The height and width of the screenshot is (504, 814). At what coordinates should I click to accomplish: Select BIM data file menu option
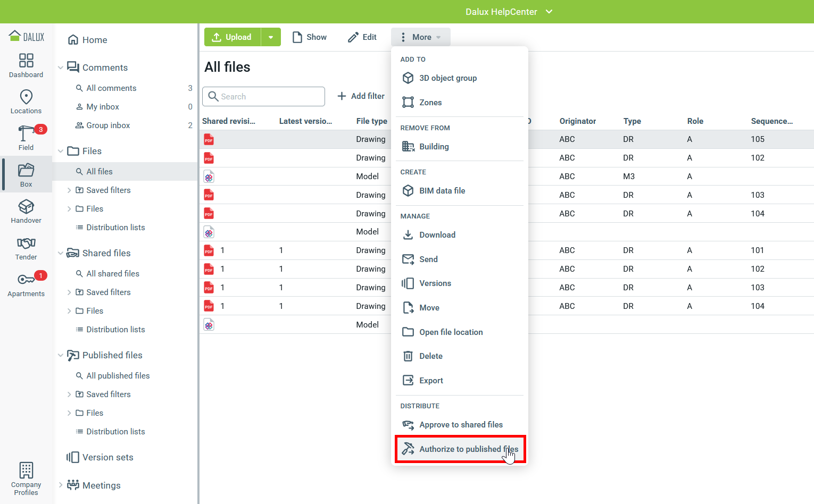(x=442, y=191)
